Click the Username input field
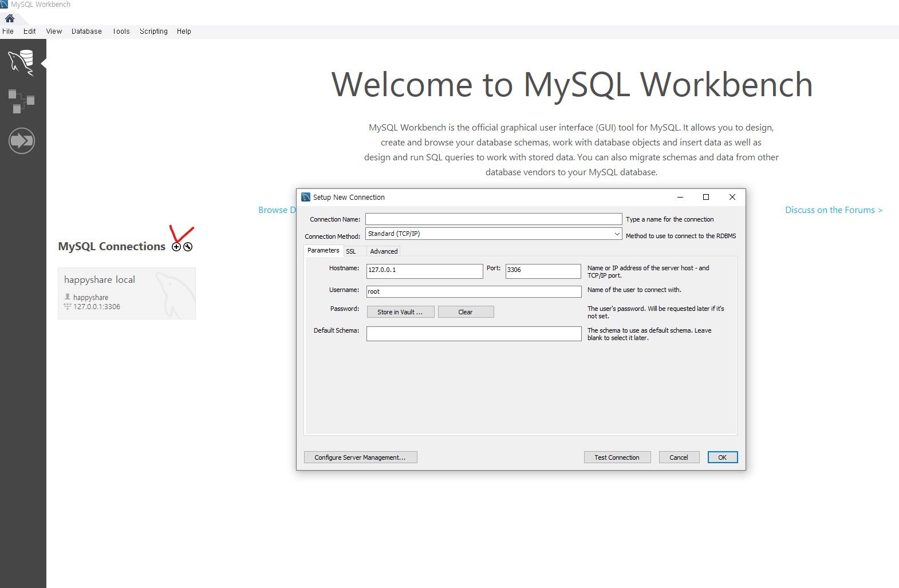Viewport: 899px width, 588px height. click(x=474, y=291)
